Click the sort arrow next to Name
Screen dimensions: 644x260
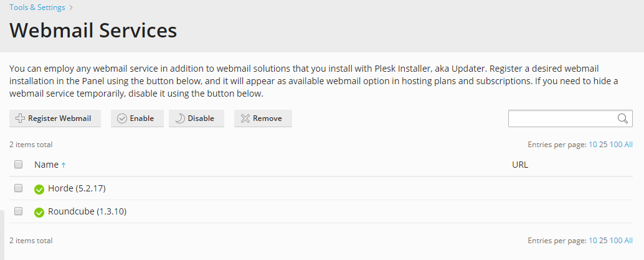[64, 165]
